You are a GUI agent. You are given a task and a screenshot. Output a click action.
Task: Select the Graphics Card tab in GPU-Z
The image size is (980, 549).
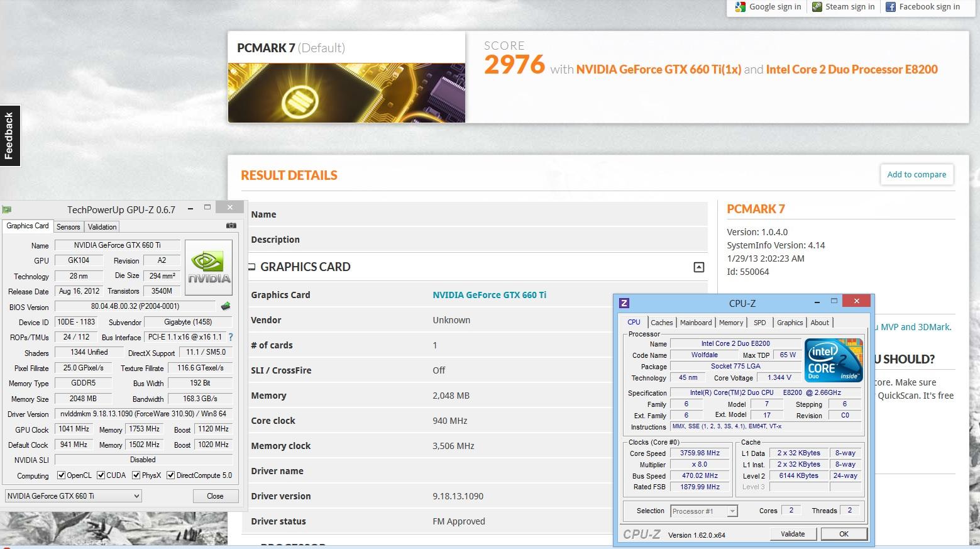pos(27,226)
